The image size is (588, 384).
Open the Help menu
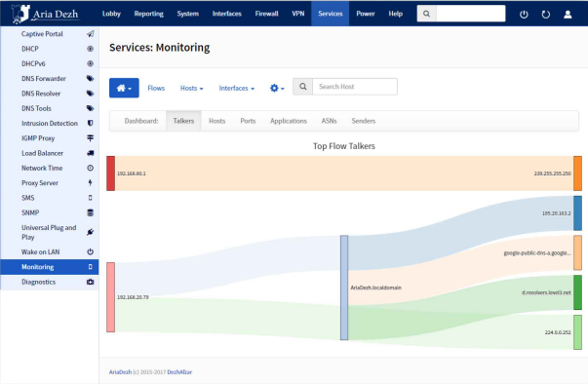(x=395, y=14)
